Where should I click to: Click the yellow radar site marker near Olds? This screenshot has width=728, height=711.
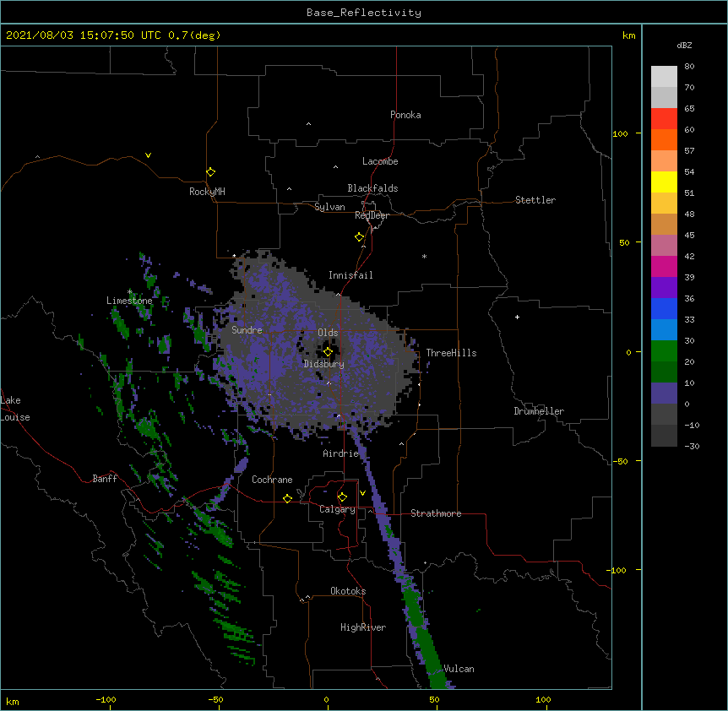(x=328, y=352)
